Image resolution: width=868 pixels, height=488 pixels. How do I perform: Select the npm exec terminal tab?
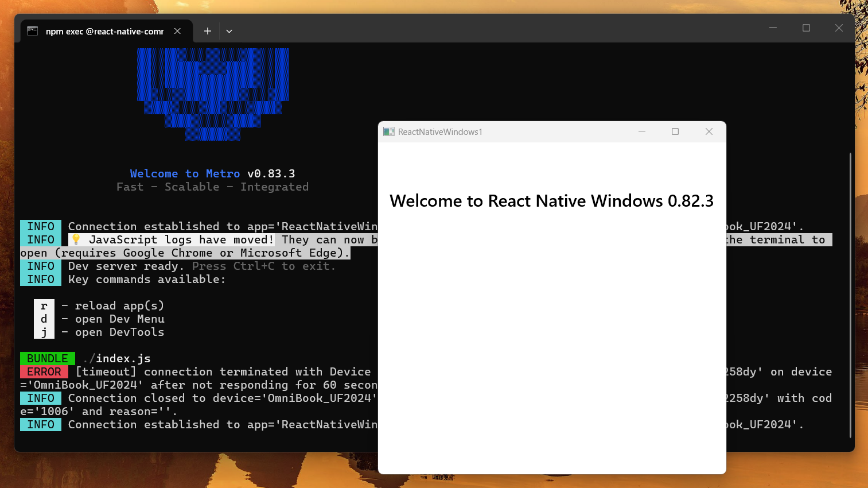coord(107,31)
